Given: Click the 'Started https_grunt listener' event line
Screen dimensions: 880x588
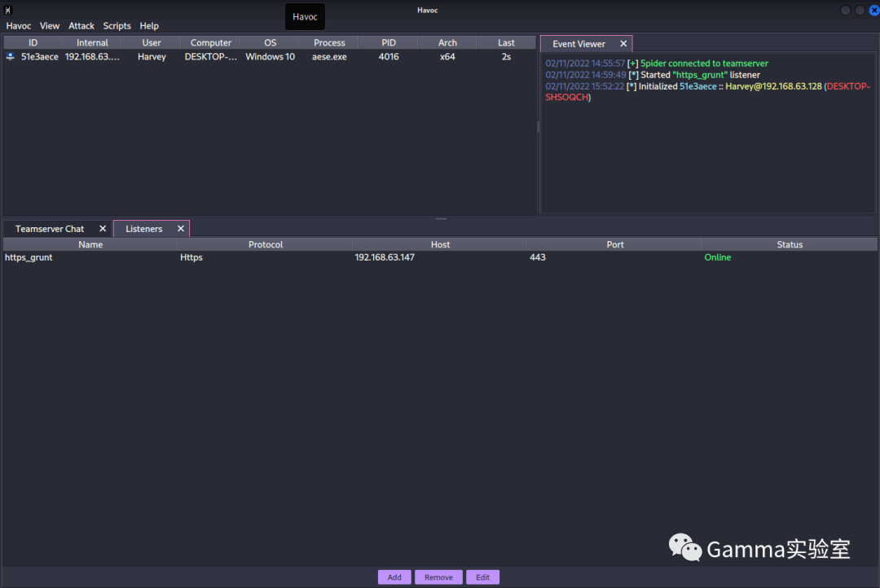Looking at the screenshot, I should (653, 75).
